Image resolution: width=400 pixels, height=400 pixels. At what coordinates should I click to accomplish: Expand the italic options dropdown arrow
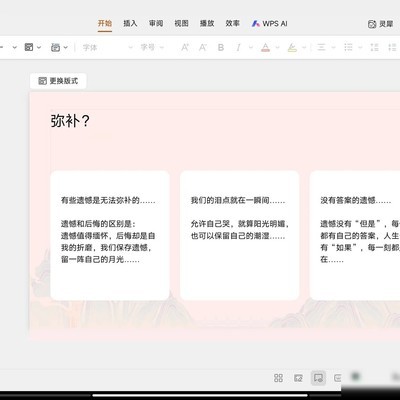pyautogui.click(x=251, y=48)
